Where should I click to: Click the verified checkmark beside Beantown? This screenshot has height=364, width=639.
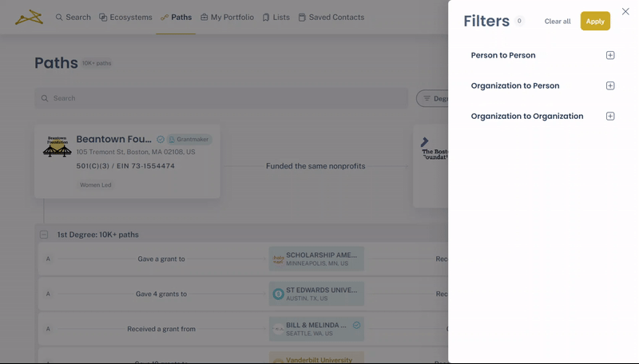(161, 140)
